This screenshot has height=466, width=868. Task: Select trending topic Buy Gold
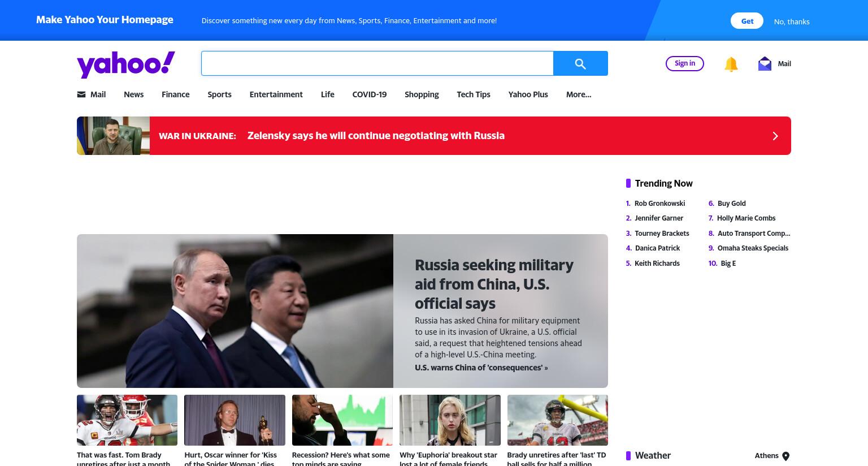pos(731,204)
